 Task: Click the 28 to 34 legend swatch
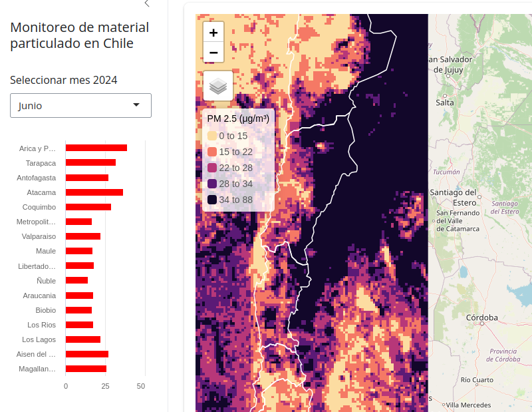212,184
